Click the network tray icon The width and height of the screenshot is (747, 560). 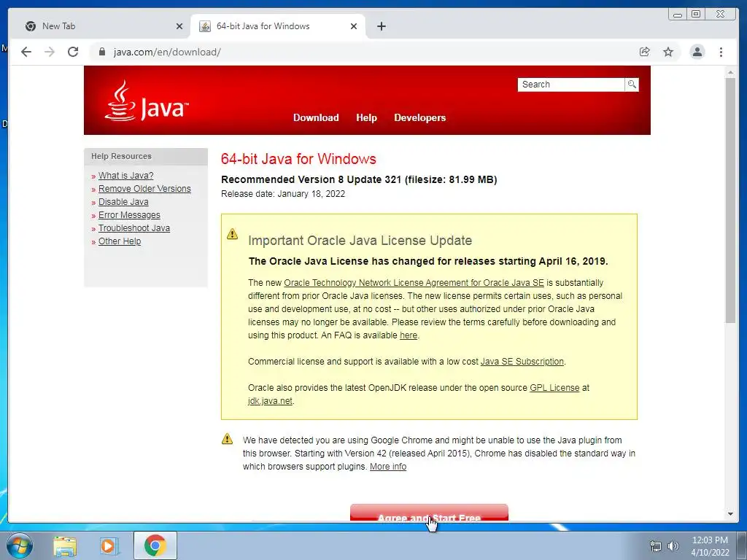tap(656, 546)
